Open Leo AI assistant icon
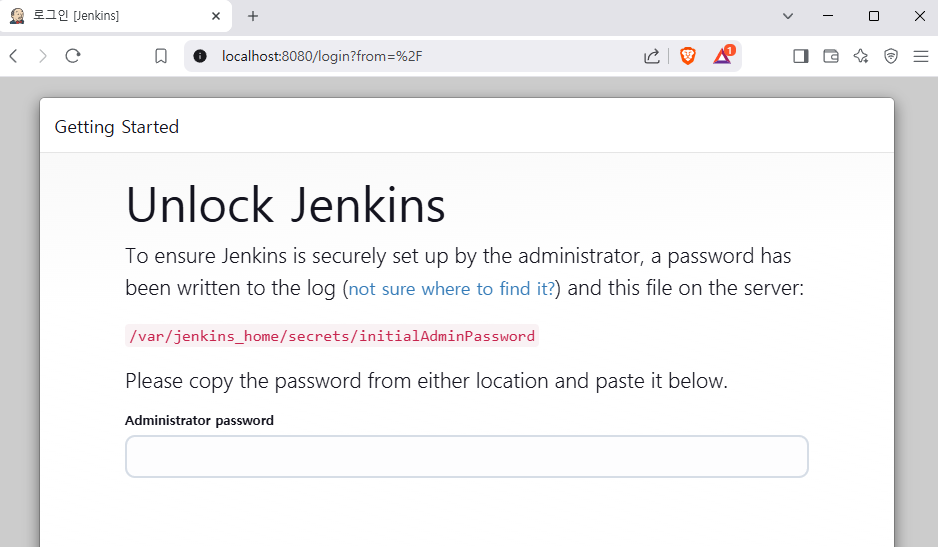 (x=861, y=56)
